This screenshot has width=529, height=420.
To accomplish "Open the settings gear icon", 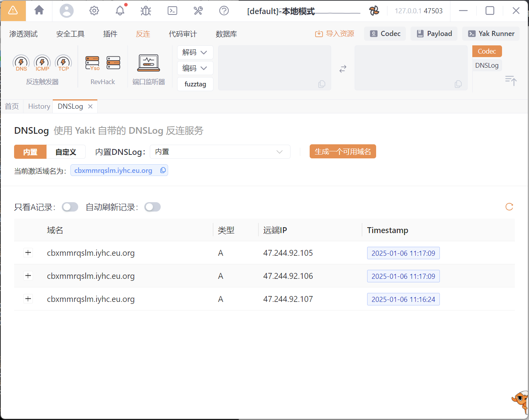I will pos(94,11).
